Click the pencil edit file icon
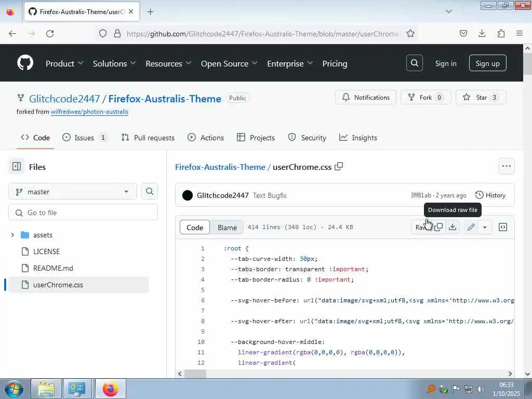The height and width of the screenshot is (399, 532). 471,227
